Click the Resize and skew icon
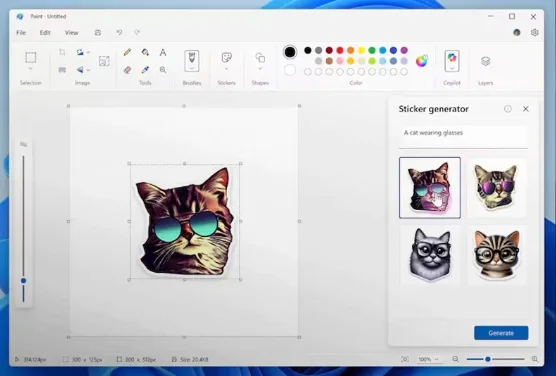This screenshot has height=376, width=556. 62,70
